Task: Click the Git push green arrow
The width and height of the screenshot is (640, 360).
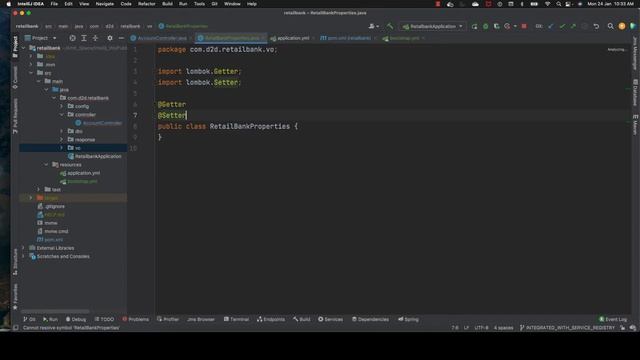Action: (573, 26)
